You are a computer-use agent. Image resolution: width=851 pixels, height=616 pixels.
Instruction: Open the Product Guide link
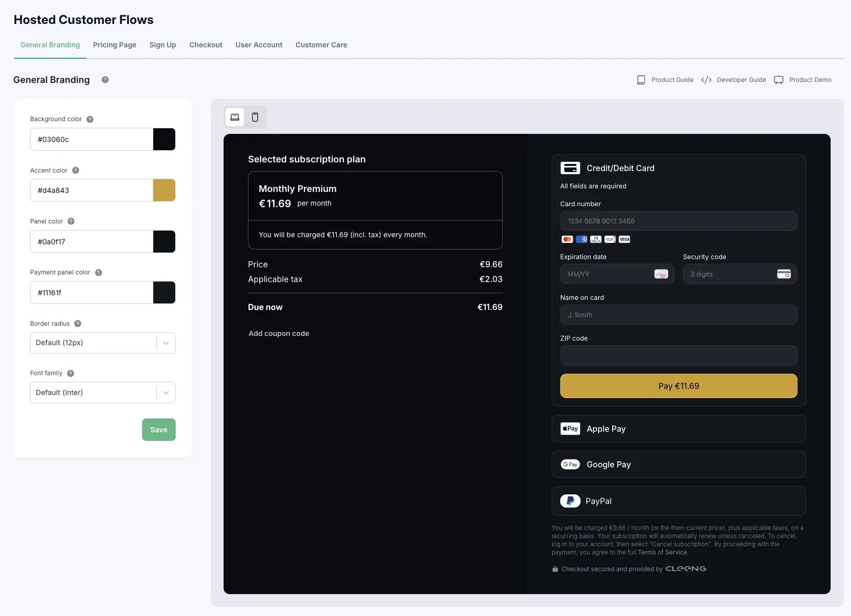(x=672, y=80)
